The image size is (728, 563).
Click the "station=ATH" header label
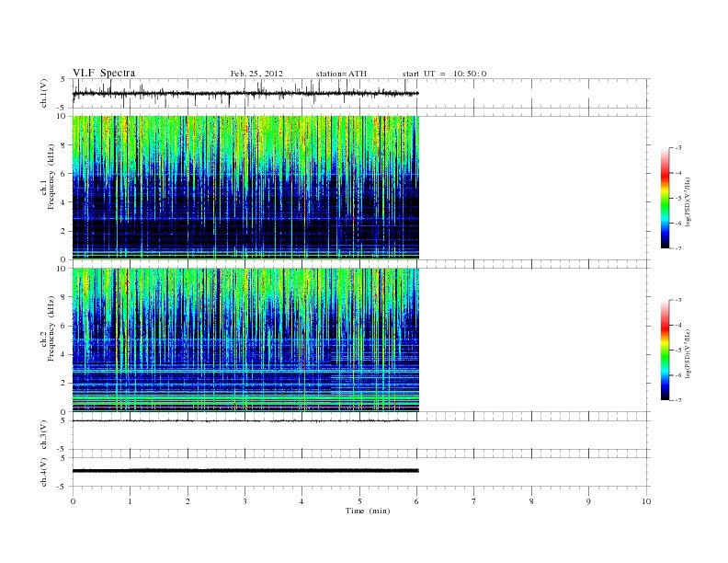pyautogui.click(x=341, y=74)
